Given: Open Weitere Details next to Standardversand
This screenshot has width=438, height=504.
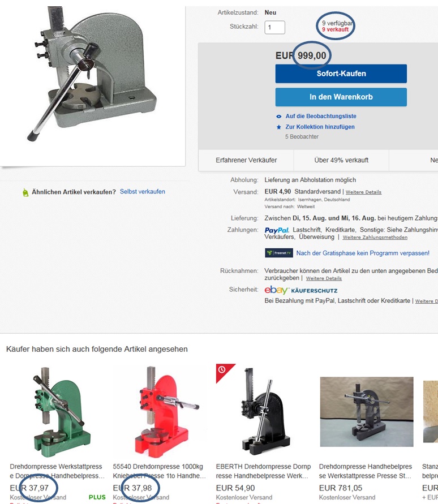Looking at the screenshot, I should pos(363,192).
